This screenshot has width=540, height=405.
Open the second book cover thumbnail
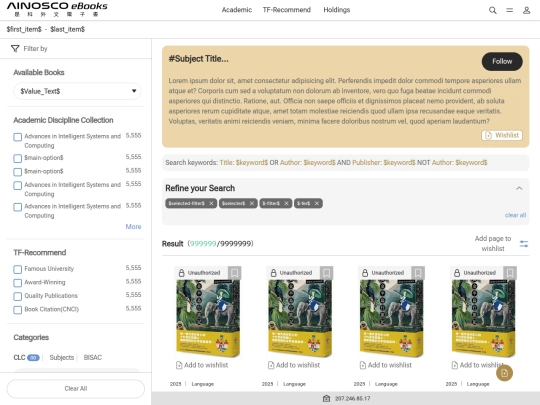point(300,319)
